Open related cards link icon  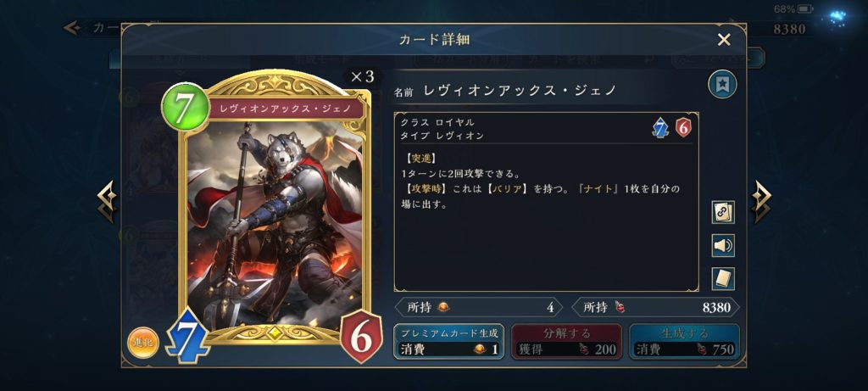[x=723, y=212]
